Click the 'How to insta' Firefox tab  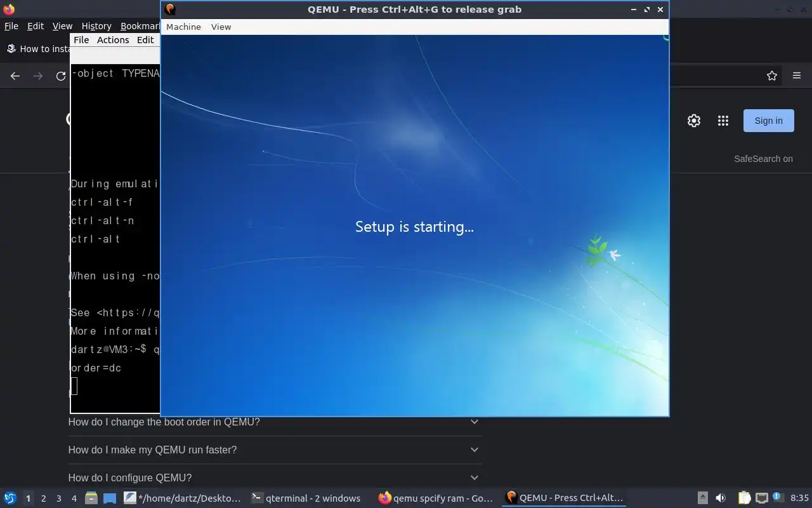pos(38,49)
